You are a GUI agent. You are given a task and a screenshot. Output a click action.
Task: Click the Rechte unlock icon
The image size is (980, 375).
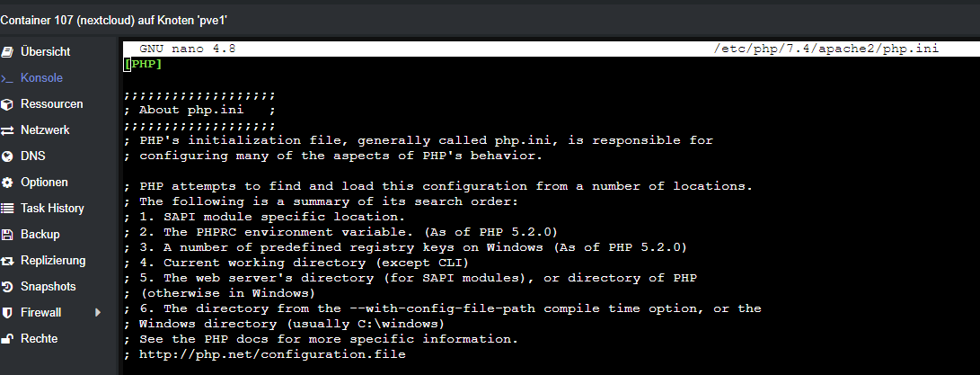pos(7,339)
